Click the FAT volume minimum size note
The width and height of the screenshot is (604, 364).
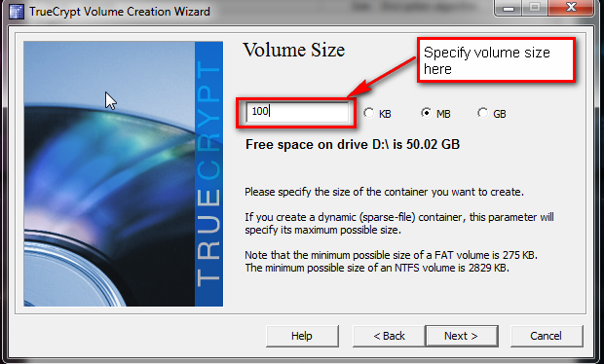coord(391,255)
